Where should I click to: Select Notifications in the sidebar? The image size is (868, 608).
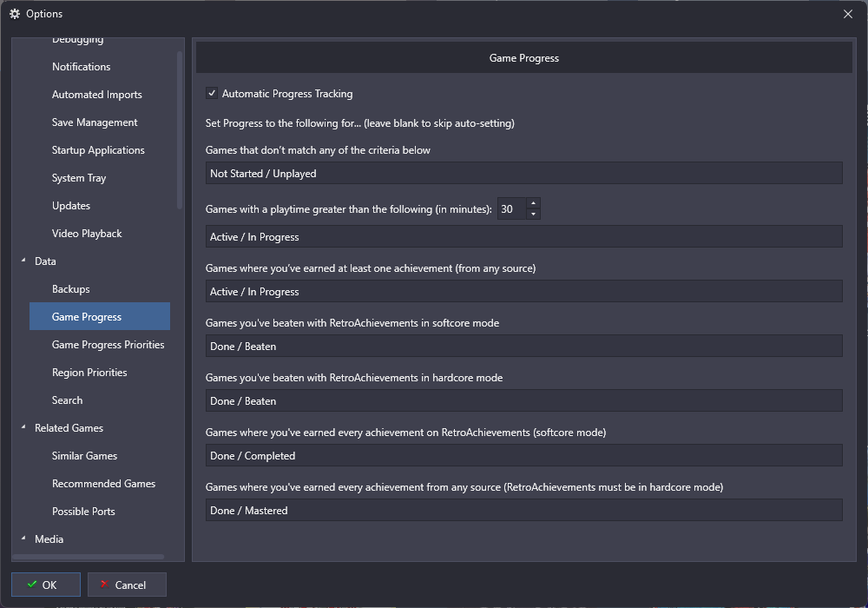click(x=82, y=67)
